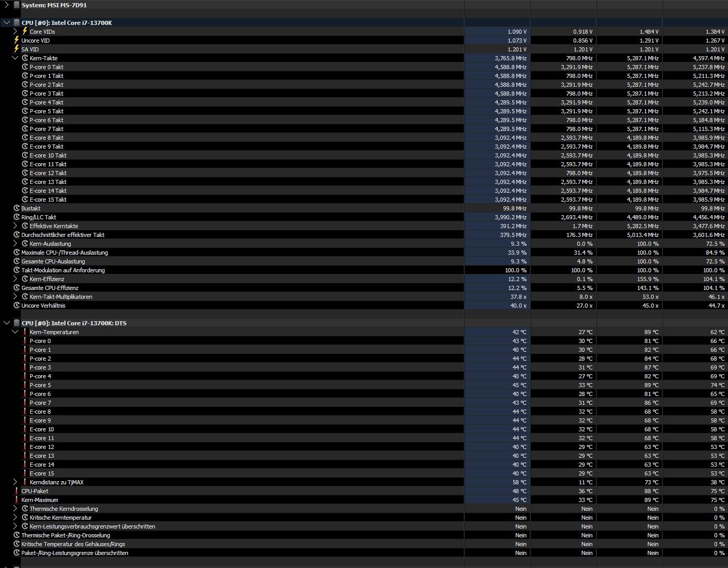The image size is (728, 568).
Task: Expand Kritische Kerntemperatur node
Action: (15, 518)
